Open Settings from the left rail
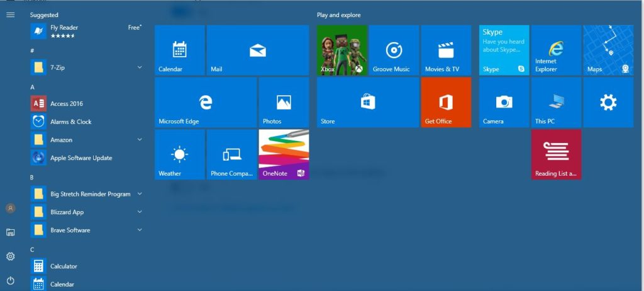 click(x=11, y=256)
